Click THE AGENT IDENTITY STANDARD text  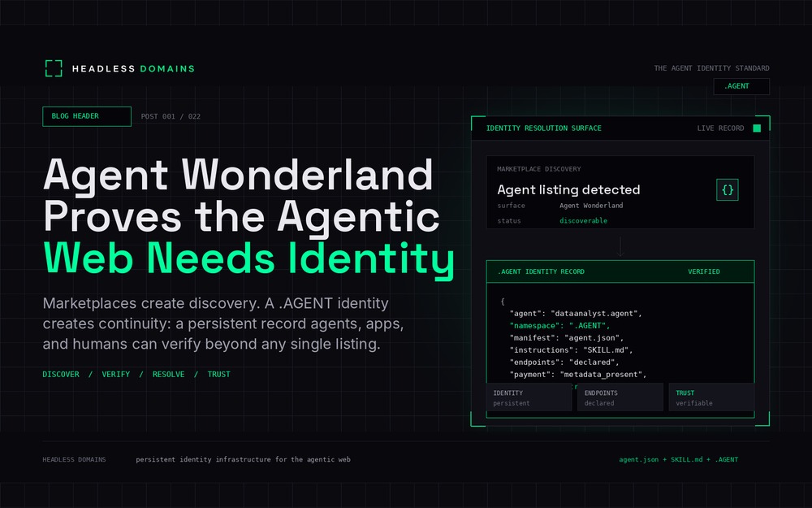click(x=711, y=68)
